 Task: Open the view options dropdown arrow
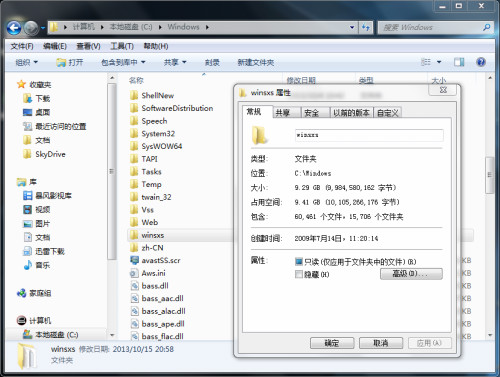point(439,62)
